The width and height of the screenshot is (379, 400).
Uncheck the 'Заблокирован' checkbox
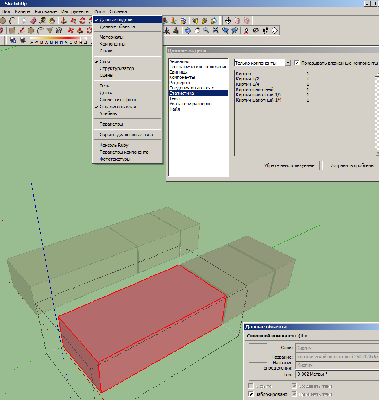(251, 394)
